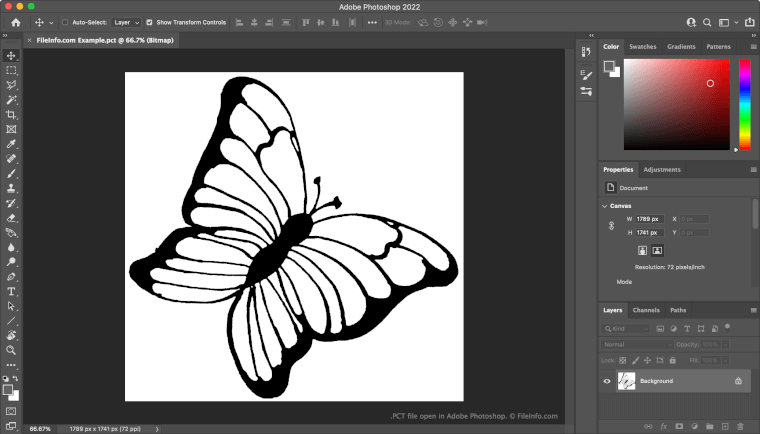760x434 pixels.
Task: Open the Swatches tab
Action: click(x=643, y=46)
